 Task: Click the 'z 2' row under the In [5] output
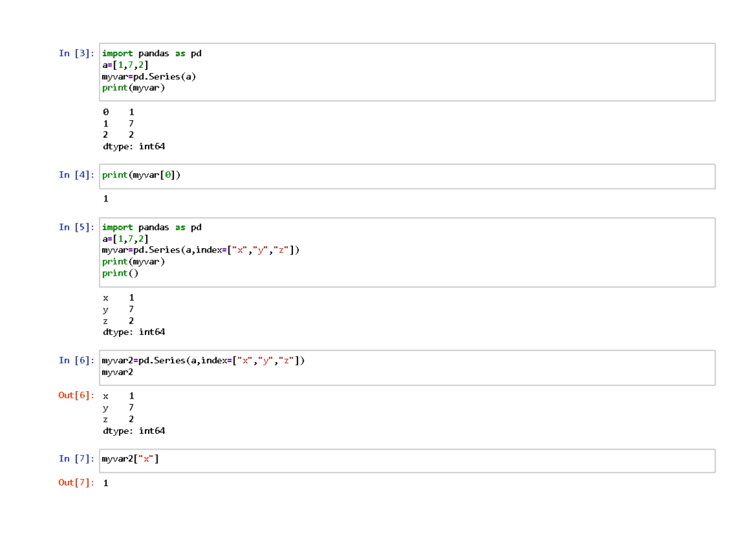(x=118, y=321)
